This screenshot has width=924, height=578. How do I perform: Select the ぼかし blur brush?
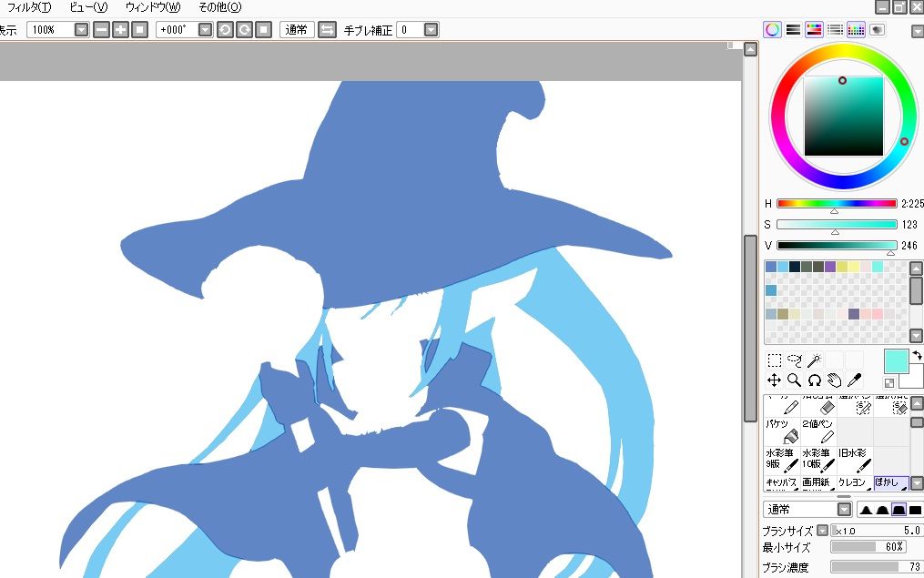coord(891,483)
